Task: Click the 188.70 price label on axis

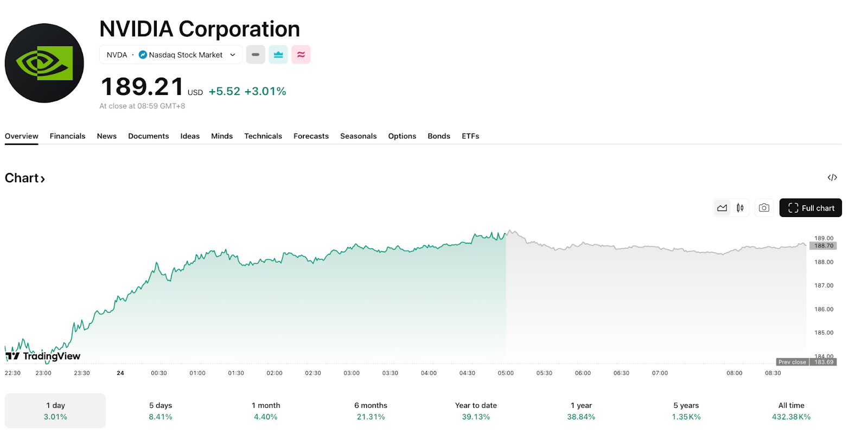Action: [824, 246]
